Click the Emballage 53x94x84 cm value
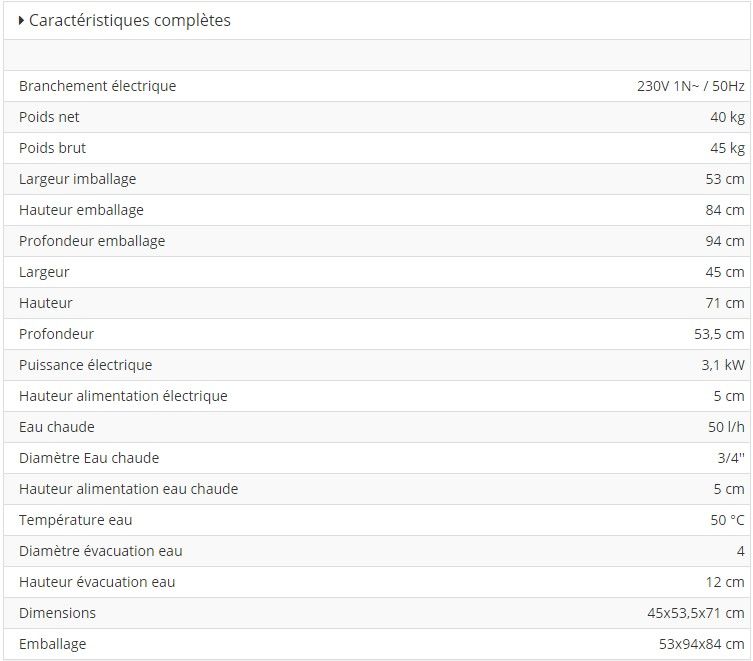This screenshot has height=661, width=753. click(703, 644)
